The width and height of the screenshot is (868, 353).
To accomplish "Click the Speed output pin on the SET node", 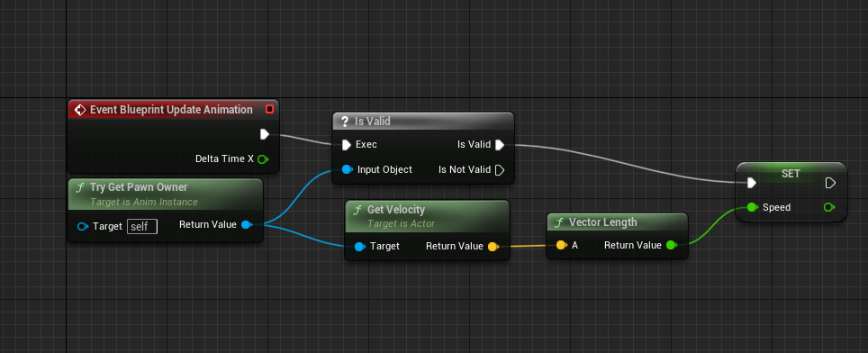I will click(x=828, y=207).
